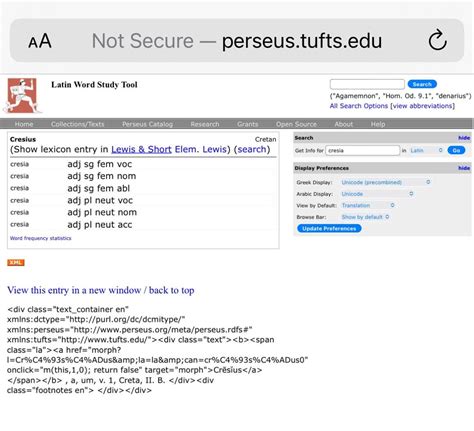Click the top site search field
474x431 pixels.
click(367, 84)
